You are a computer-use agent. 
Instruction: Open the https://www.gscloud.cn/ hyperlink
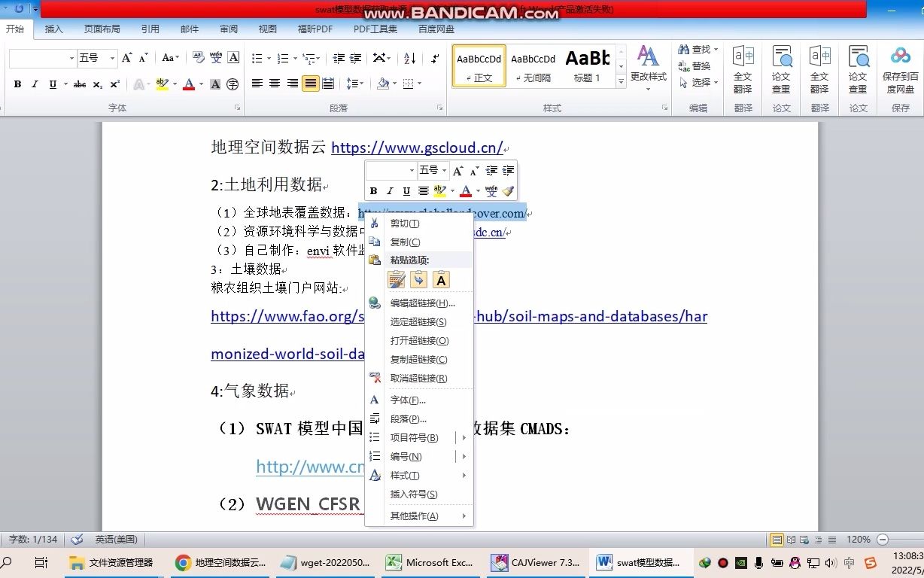417,148
